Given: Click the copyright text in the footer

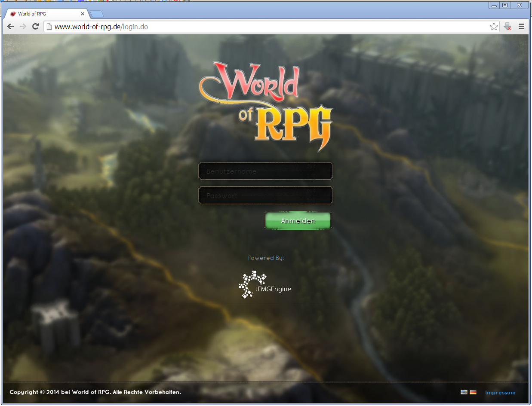Looking at the screenshot, I should click(x=95, y=392).
